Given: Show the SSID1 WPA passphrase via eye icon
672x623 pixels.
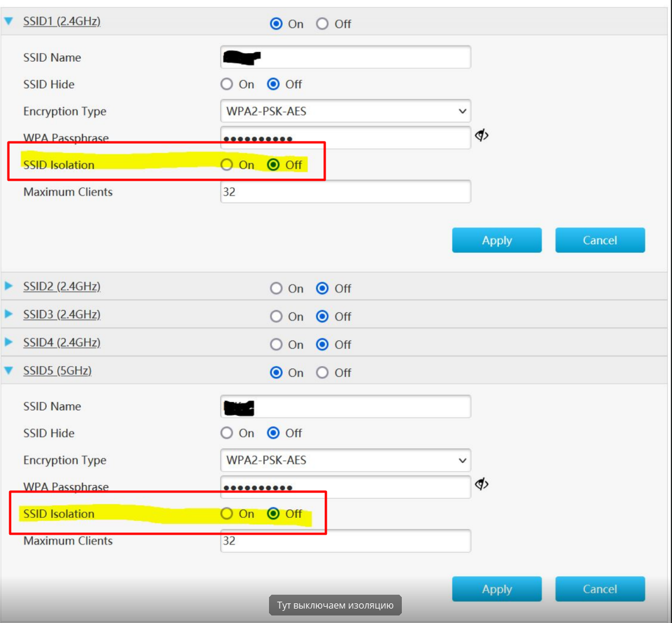Looking at the screenshot, I should [481, 136].
